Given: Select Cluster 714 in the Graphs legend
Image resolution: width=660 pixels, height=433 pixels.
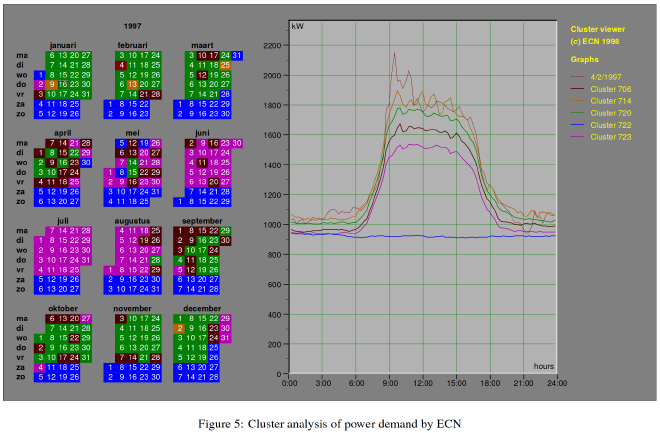Looking at the screenshot, I should [610, 101].
